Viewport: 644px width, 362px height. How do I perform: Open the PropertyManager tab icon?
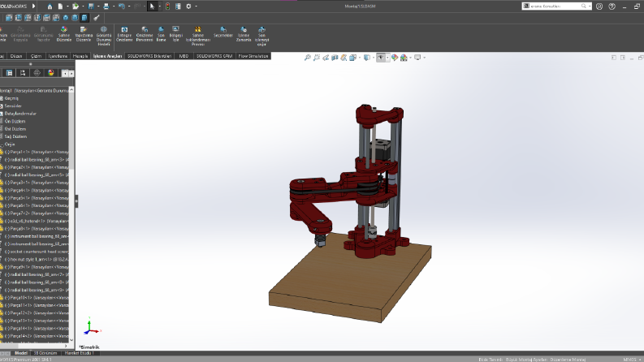tap(9, 73)
